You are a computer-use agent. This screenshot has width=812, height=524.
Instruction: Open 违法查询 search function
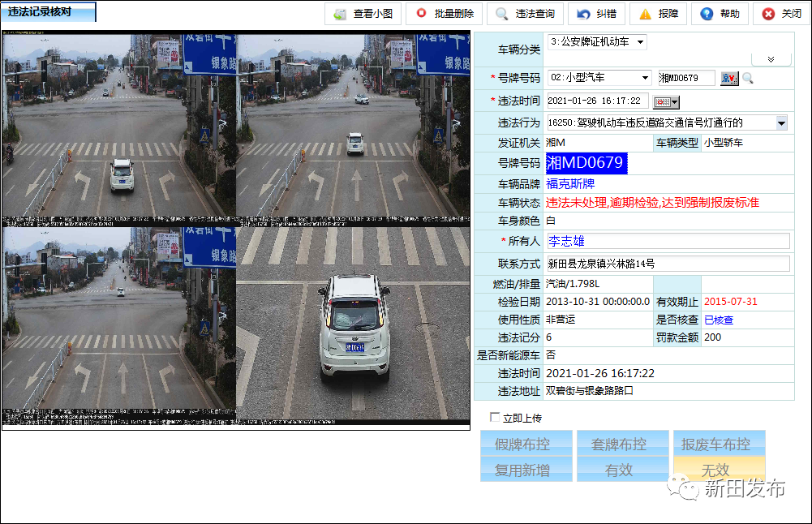(x=525, y=14)
